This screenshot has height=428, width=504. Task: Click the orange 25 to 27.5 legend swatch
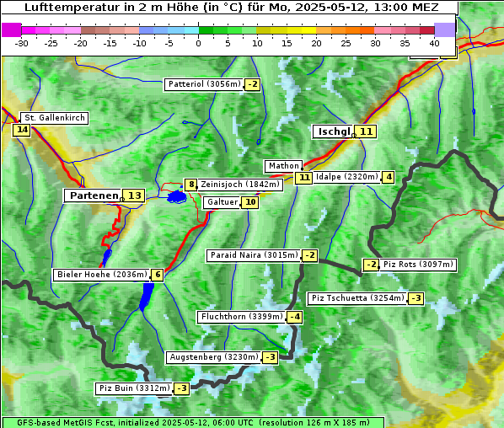pos(352,30)
